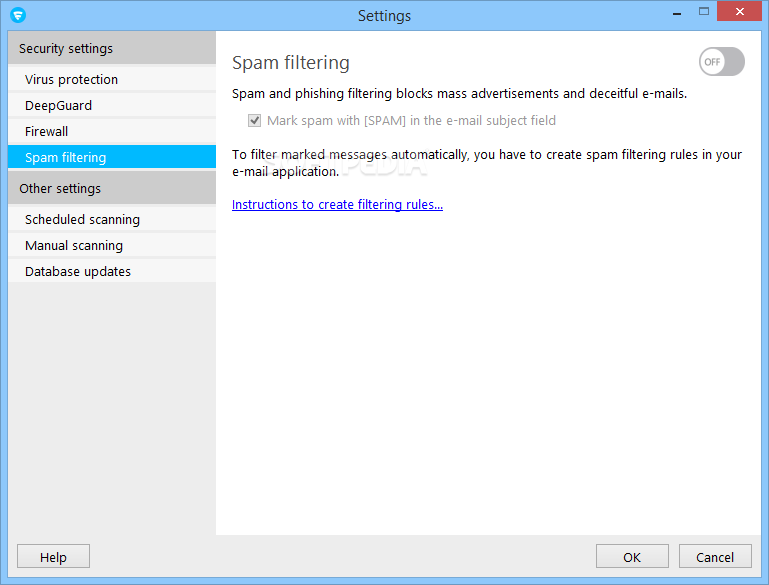Click the Help button
Viewport: 769px width, 585px height.
coord(53,557)
